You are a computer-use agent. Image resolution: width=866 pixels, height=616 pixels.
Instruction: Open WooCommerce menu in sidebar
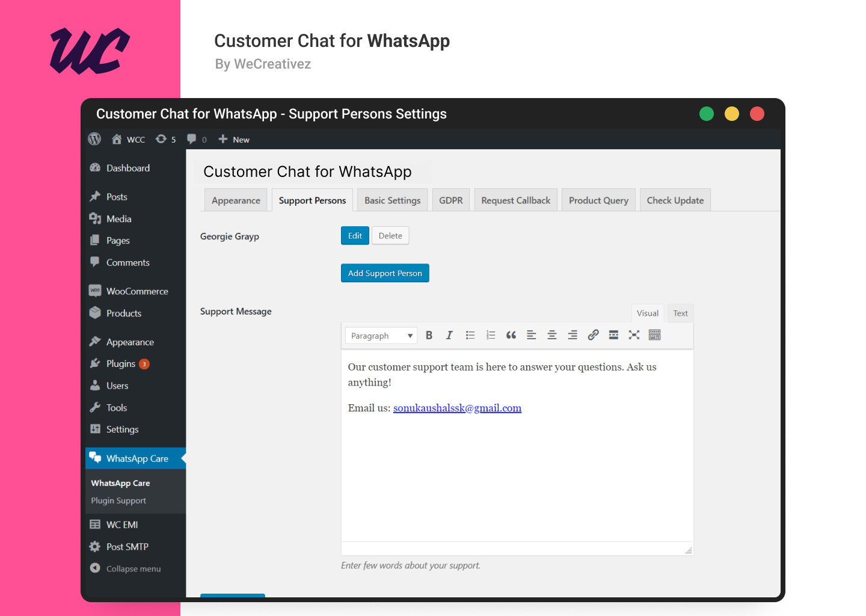[x=135, y=291]
